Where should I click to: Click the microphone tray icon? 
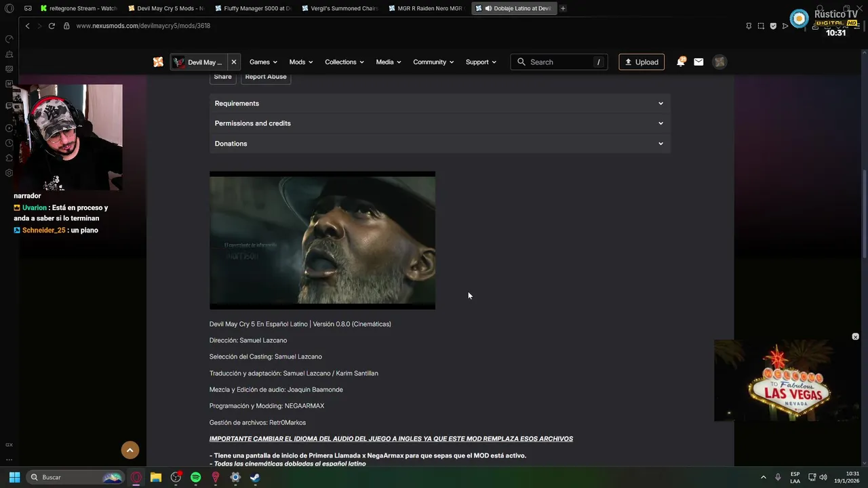[x=778, y=477]
